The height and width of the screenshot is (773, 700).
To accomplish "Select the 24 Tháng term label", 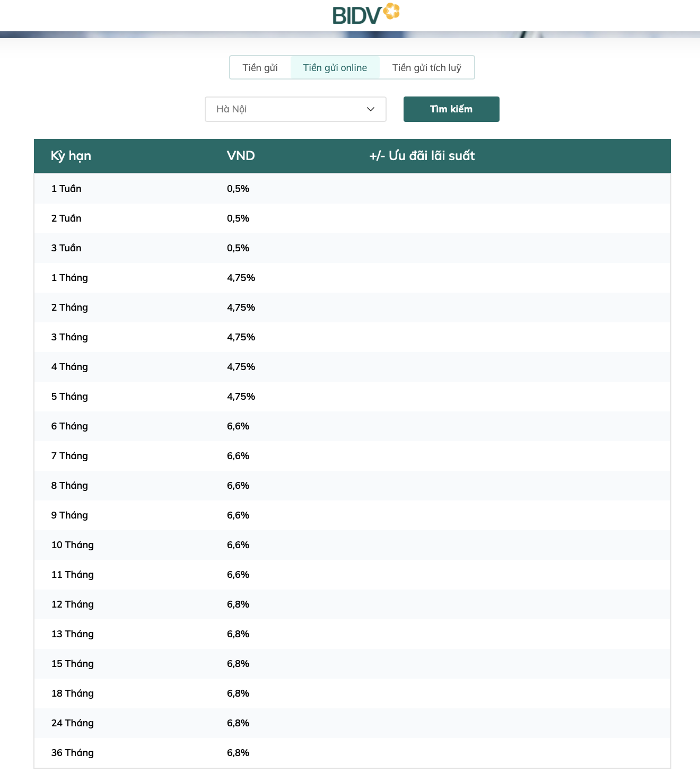I will (73, 723).
